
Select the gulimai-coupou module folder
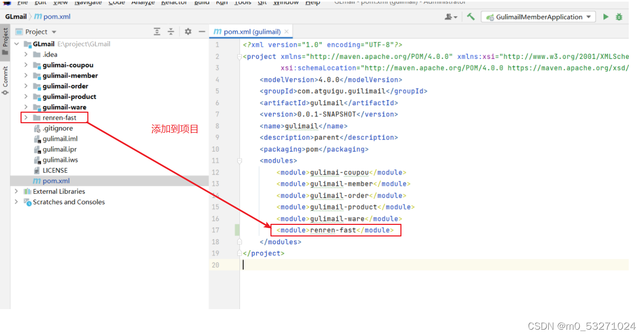(x=68, y=65)
